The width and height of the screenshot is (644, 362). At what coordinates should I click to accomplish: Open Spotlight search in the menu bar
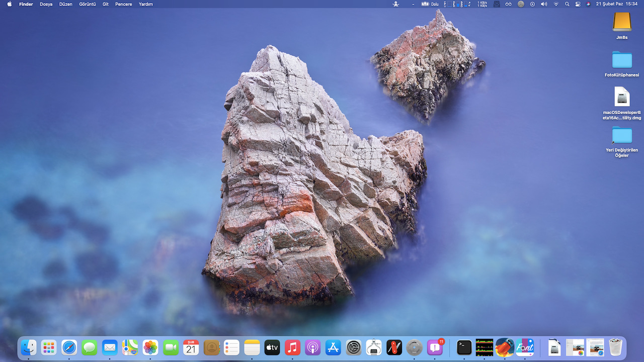(x=567, y=4)
